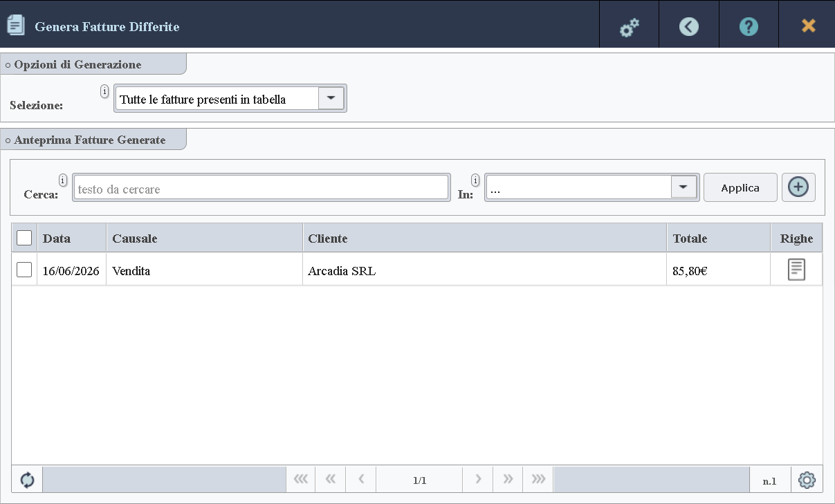Close the Genera Fatture Differite window
Screen dimensions: 835x504
[x=808, y=26]
